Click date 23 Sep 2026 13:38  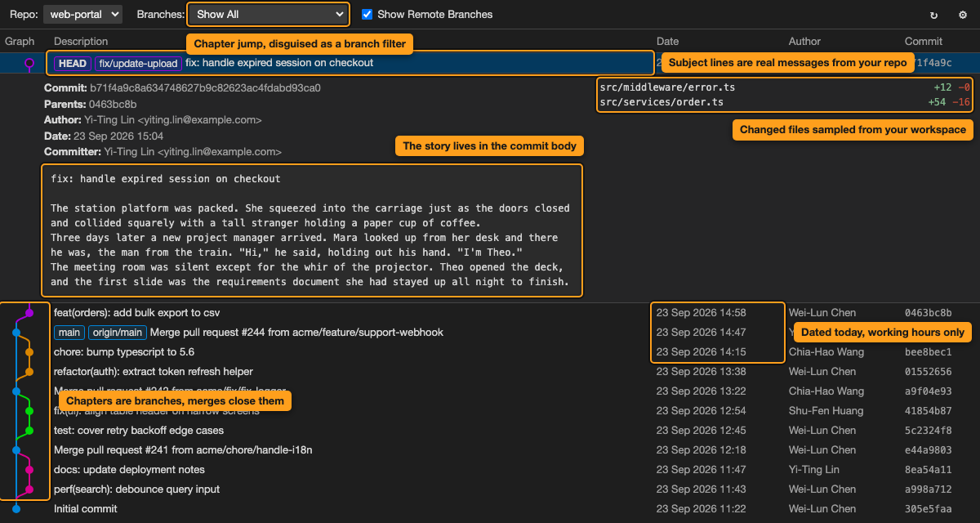pos(702,372)
